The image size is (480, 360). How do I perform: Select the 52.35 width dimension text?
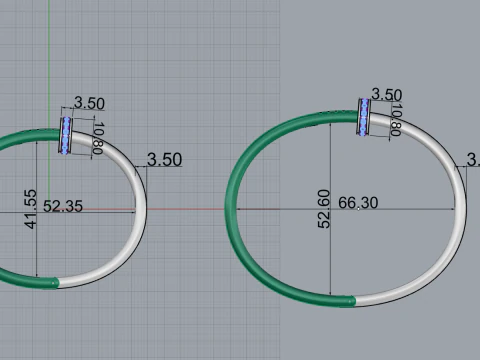point(63,206)
